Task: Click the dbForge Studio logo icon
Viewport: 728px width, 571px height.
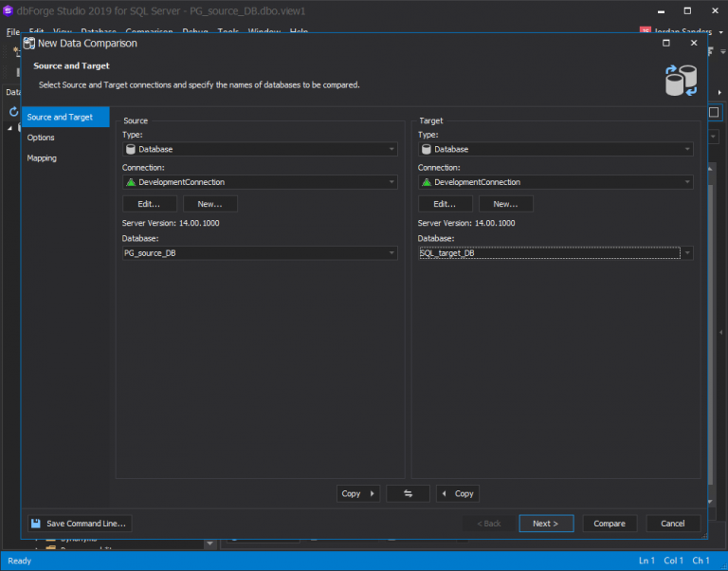Action: click(9, 10)
